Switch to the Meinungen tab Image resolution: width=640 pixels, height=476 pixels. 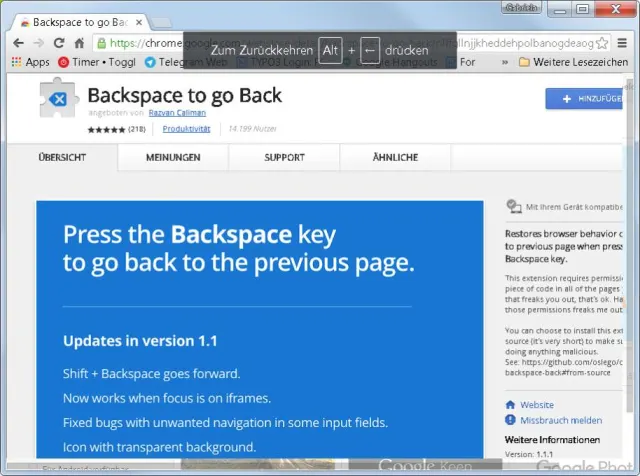point(173,157)
